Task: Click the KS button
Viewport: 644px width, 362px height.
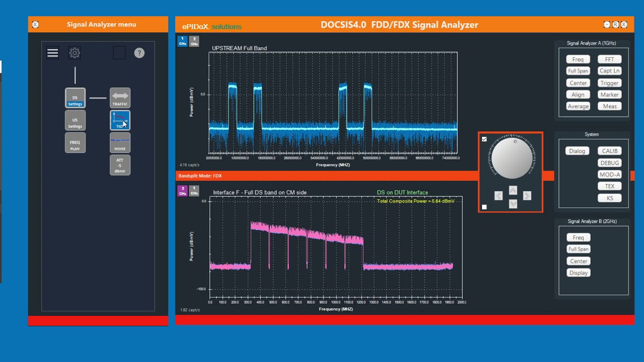Action: pos(609,198)
